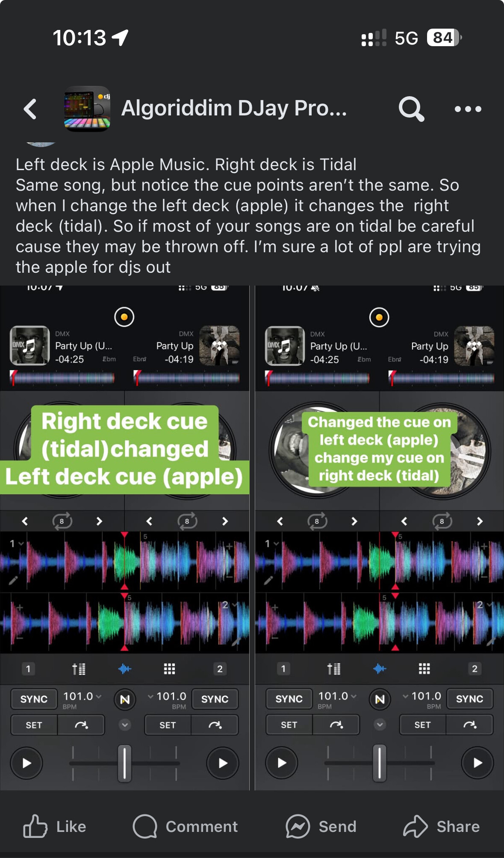Open the left screenshot with Right deck cue caption
504x858 pixels.
(x=124, y=537)
